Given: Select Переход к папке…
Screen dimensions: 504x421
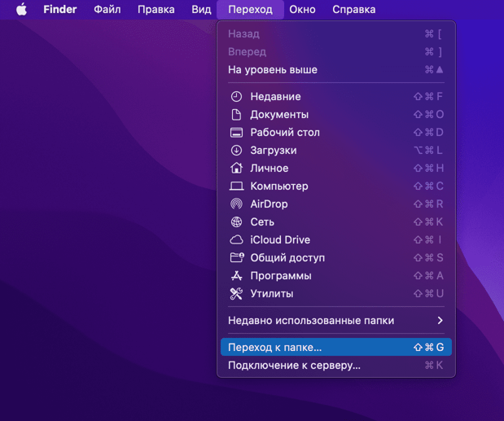Looking at the screenshot, I should click(x=336, y=347).
